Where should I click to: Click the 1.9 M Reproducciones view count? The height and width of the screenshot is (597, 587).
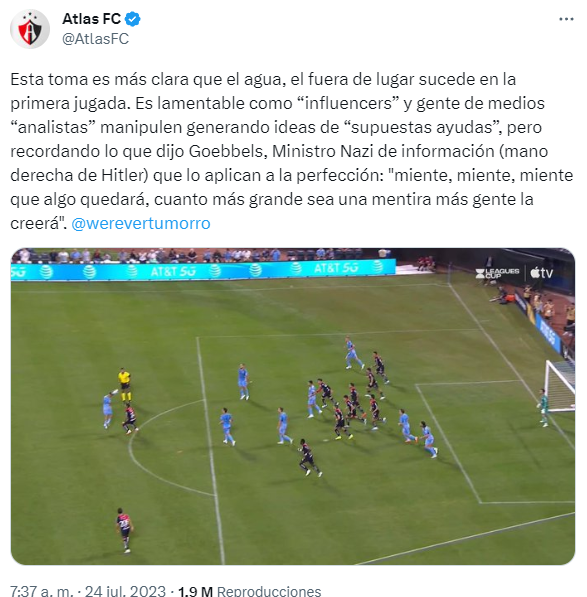pyautogui.click(x=250, y=591)
